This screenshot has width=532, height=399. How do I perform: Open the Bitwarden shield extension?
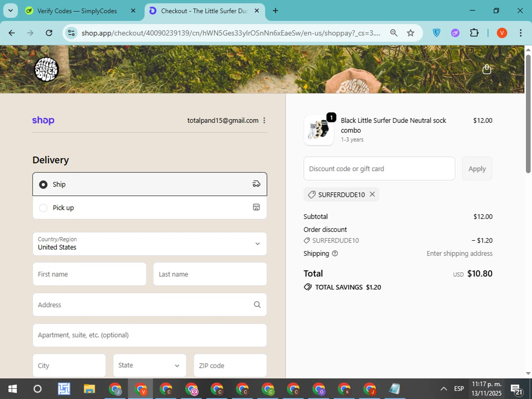pyautogui.click(x=437, y=33)
